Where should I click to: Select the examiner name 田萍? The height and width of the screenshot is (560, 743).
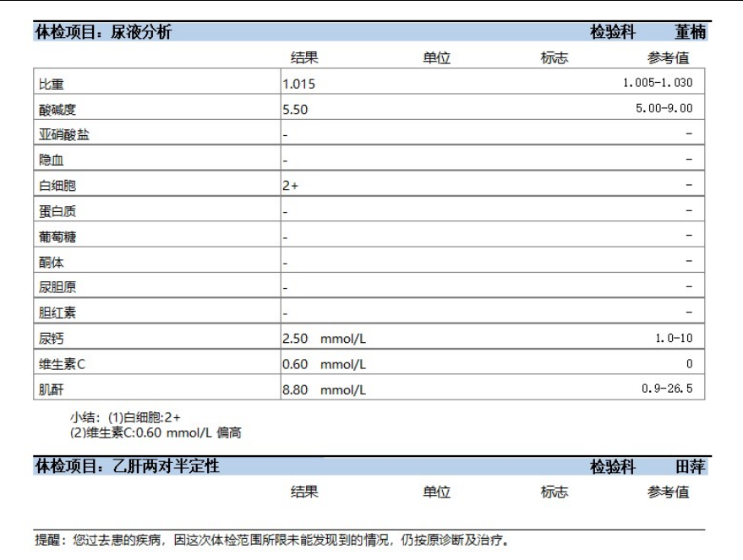[x=690, y=466]
